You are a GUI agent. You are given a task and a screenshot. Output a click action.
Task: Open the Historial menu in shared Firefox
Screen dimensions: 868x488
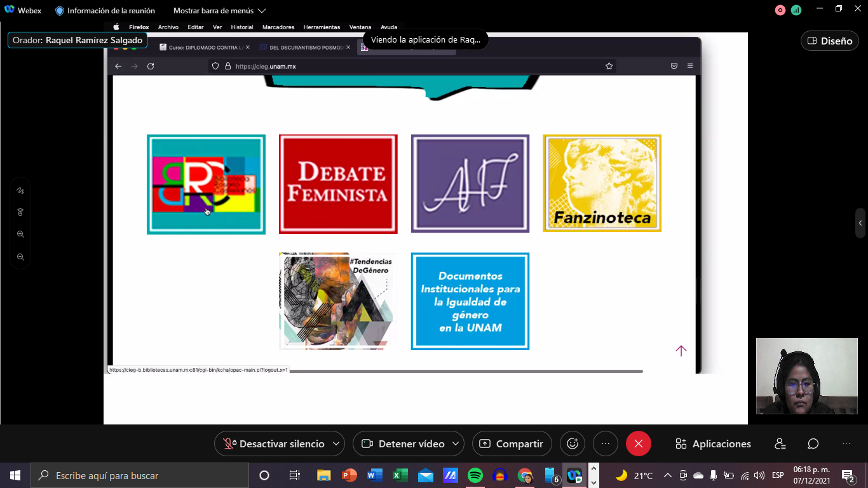(x=242, y=27)
